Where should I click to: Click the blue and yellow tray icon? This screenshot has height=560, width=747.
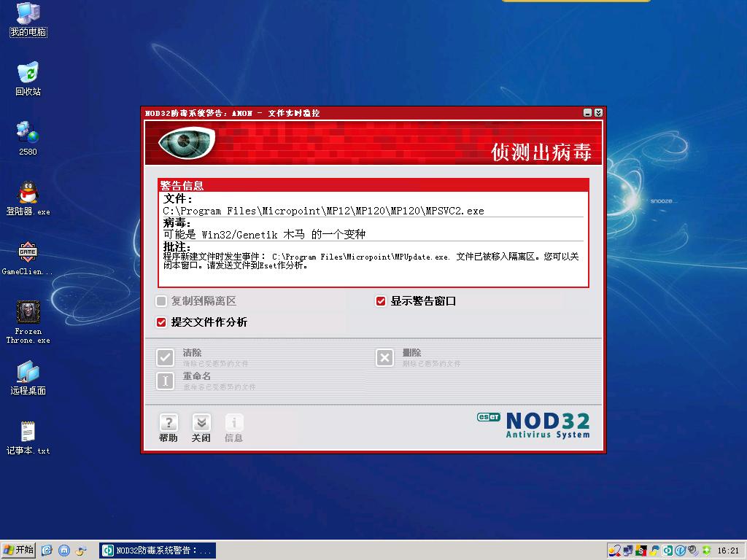click(655, 551)
